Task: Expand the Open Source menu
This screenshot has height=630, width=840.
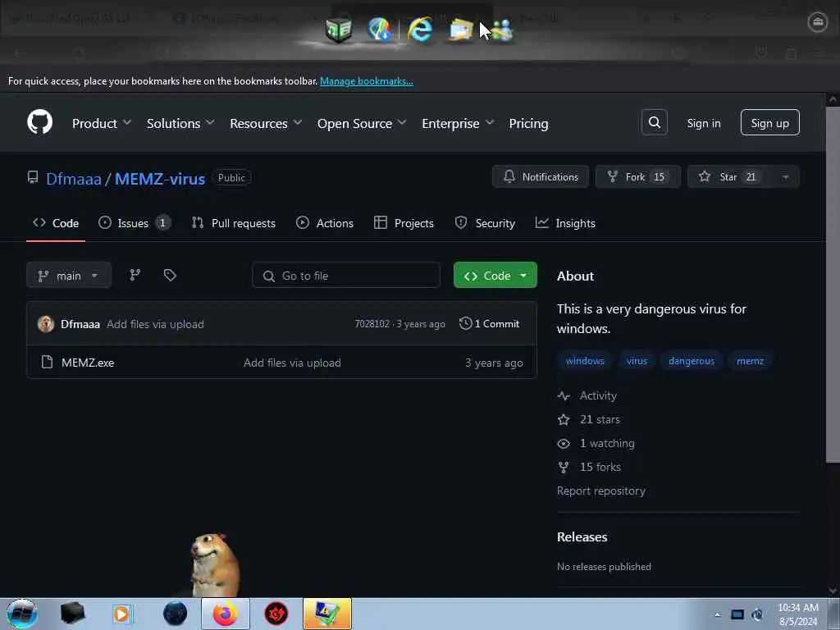Action: point(362,123)
